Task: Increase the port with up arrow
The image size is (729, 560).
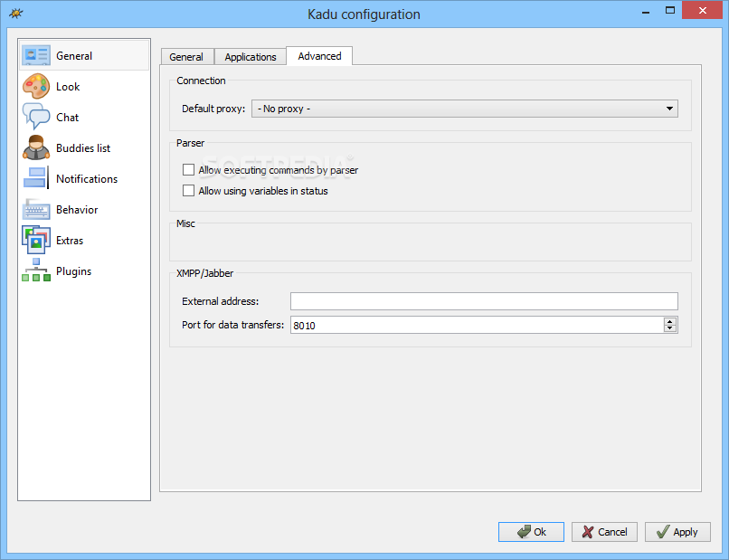Action: 669,321
